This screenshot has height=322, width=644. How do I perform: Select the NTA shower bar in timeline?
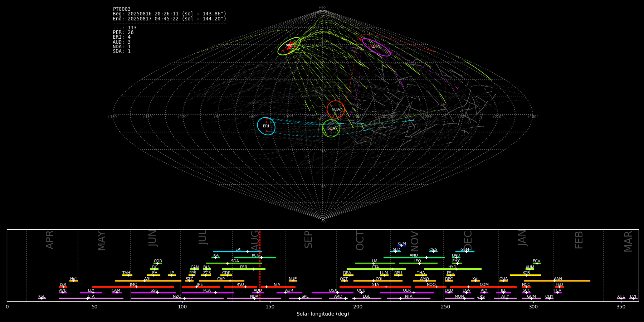pos(409,298)
